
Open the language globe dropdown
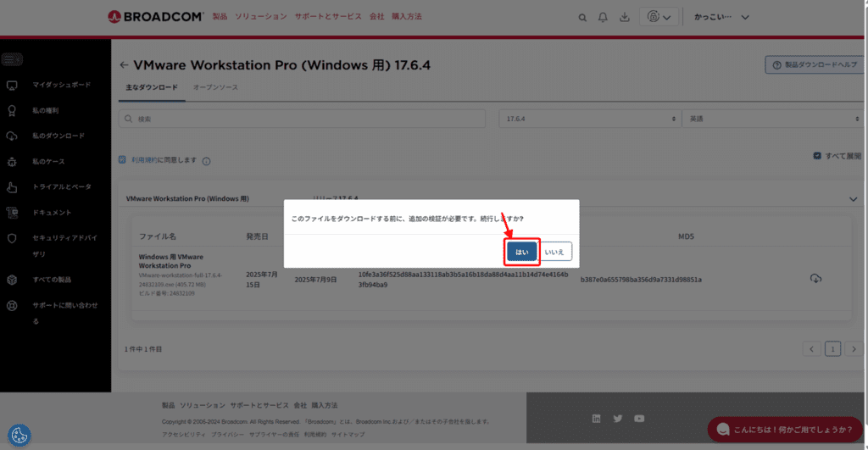coord(659,17)
